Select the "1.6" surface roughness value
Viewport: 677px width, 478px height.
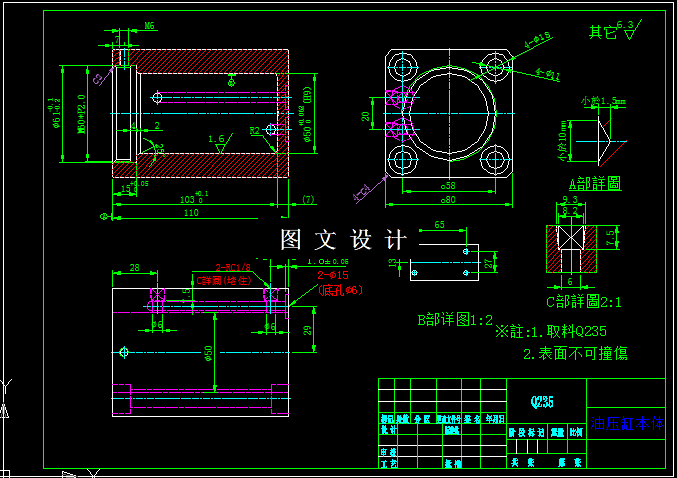216,139
